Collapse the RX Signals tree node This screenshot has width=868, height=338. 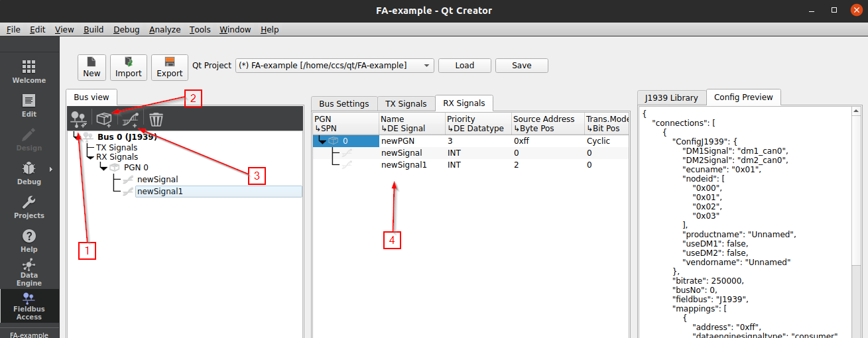(x=90, y=158)
